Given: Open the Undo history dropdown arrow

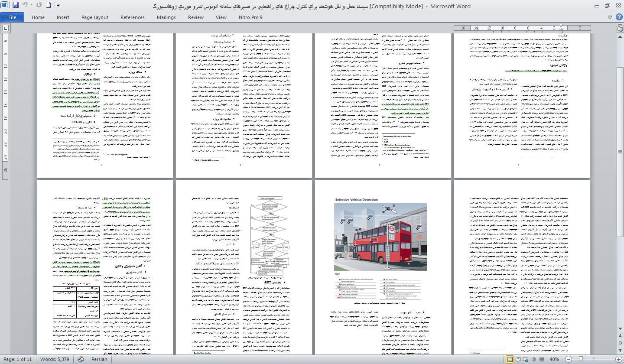Looking at the screenshot, I should 31,5.
